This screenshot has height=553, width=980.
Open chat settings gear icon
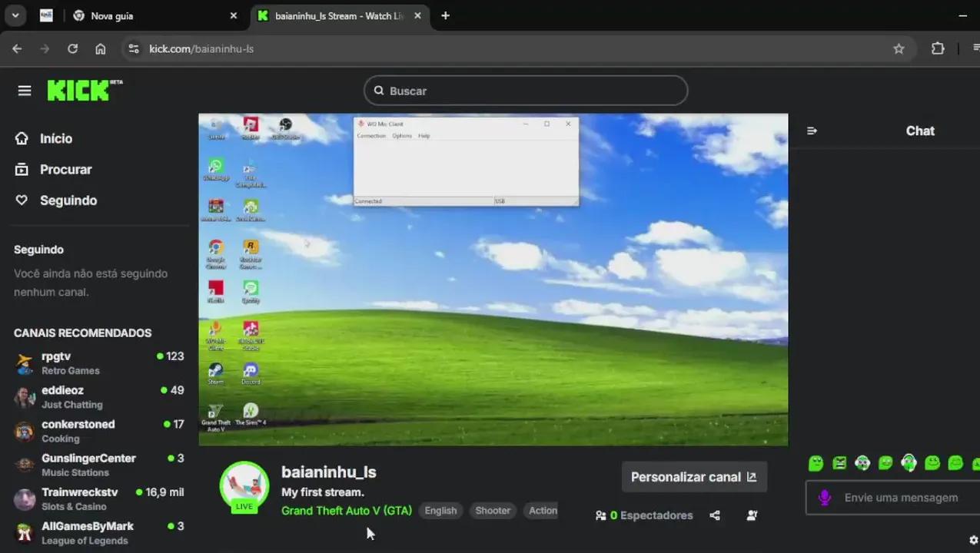[x=975, y=540]
